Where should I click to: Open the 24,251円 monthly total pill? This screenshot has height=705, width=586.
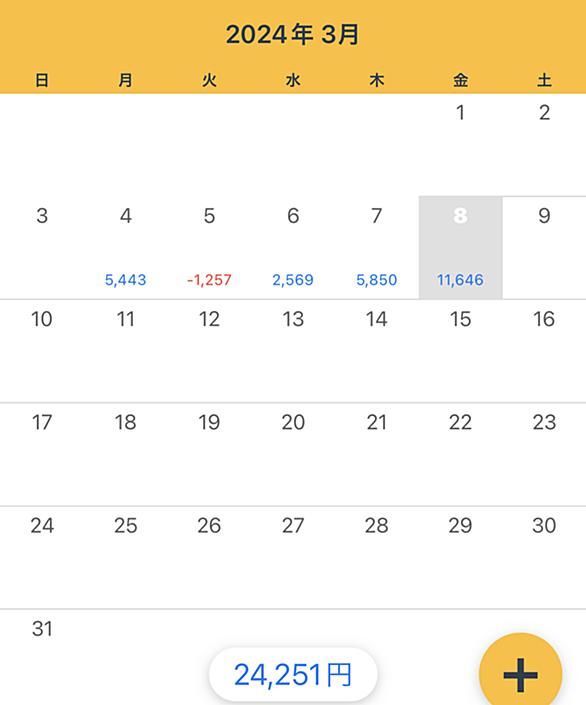293,674
